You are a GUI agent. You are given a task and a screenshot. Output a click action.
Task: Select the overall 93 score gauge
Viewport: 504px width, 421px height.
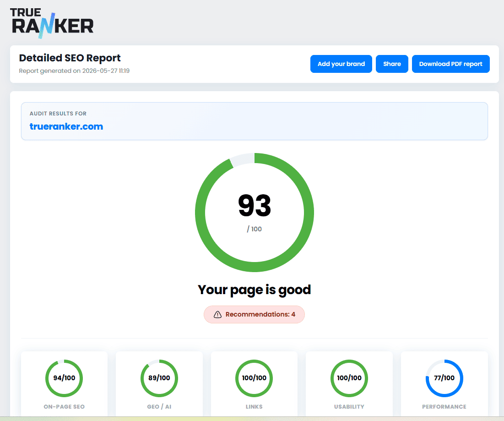pyautogui.click(x=255, y=212)
